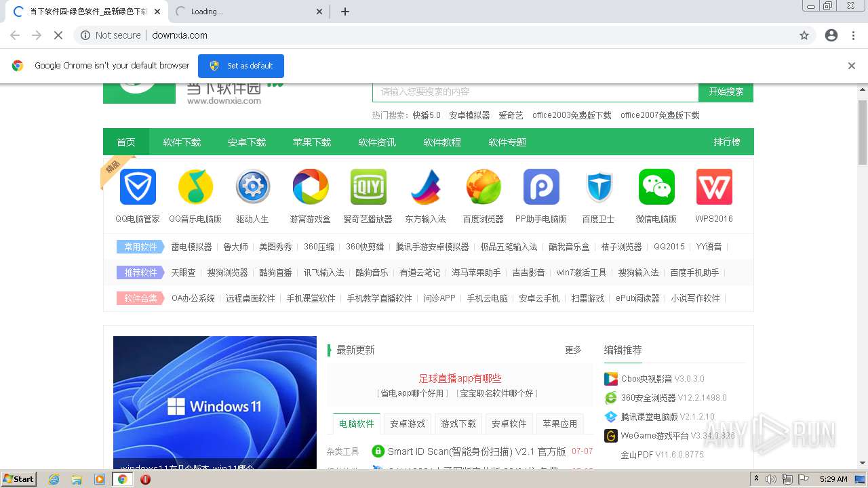Open 足球直播app有哪些 headline link
This screenshot has width=868, height=488.
point(460,379)
